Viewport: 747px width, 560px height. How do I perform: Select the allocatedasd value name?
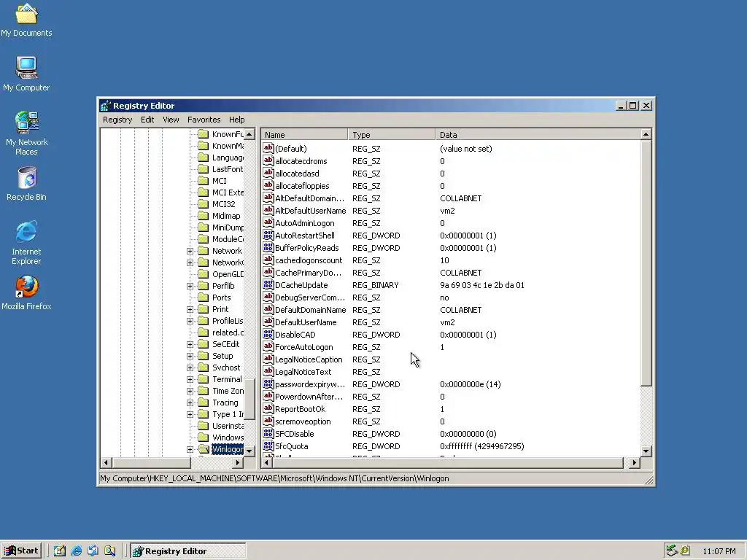coord(298,174)
